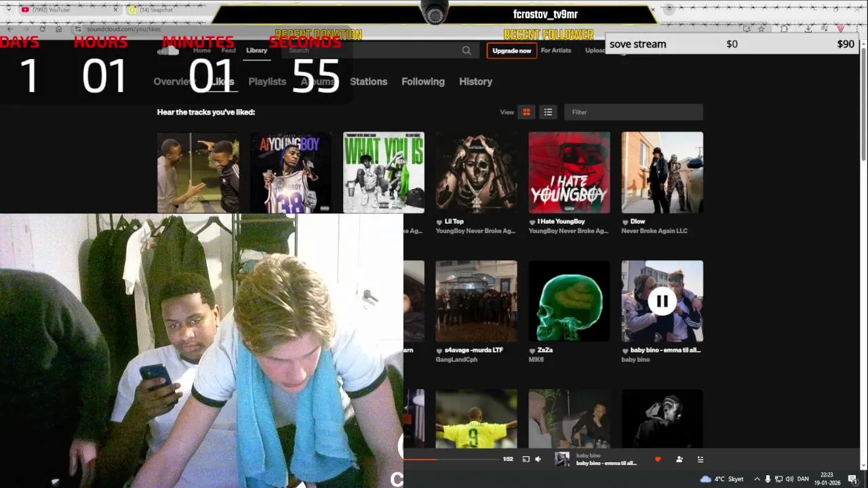The width and height of the screenshot is (868, 488).
Task: Expand the system tray hidden icons chevron
Action: coord(757,479)
